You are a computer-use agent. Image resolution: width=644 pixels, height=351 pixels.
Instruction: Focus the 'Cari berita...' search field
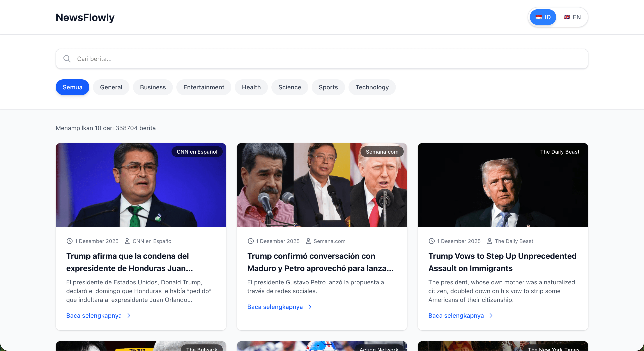tap(322, 59)
